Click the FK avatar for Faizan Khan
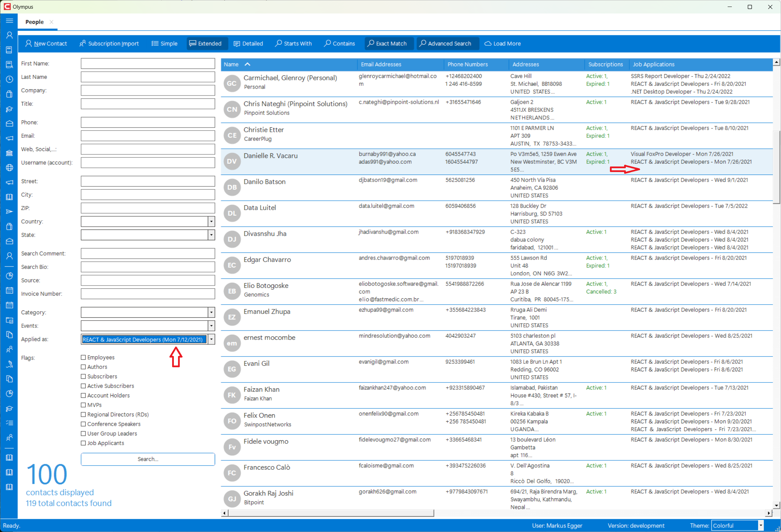 [232, 395]
